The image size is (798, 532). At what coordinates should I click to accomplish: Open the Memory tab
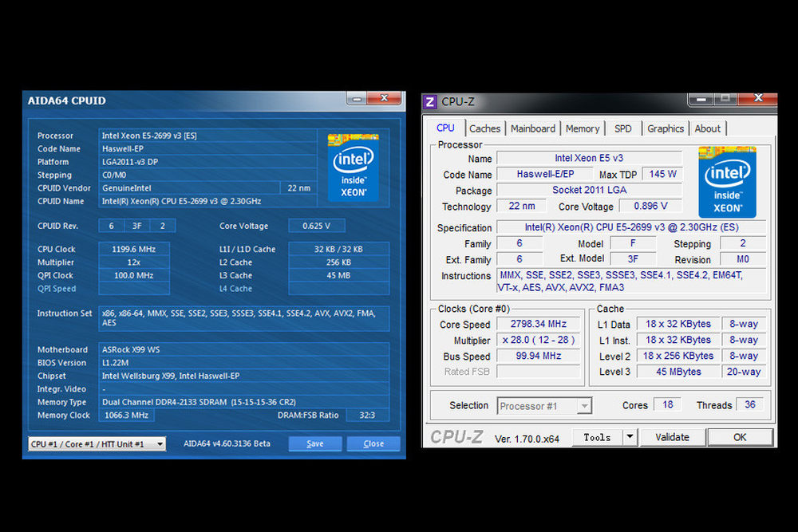click(x=583, y=128)
